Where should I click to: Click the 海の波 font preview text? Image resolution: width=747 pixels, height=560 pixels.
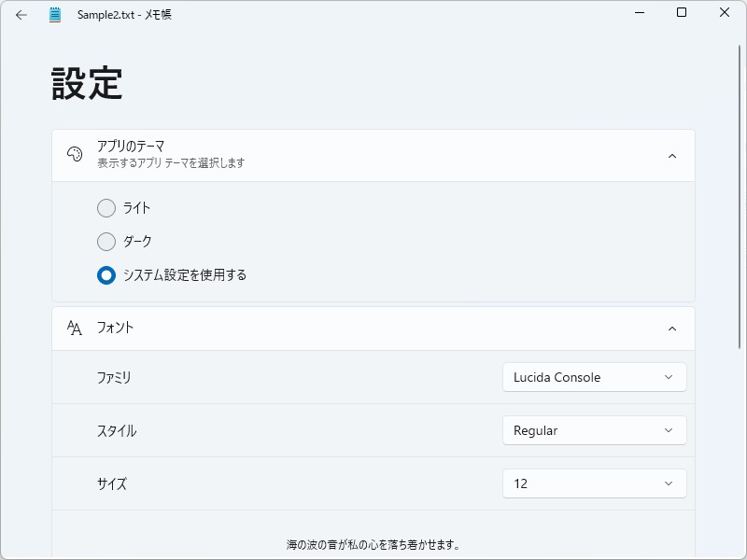(373, 542)
